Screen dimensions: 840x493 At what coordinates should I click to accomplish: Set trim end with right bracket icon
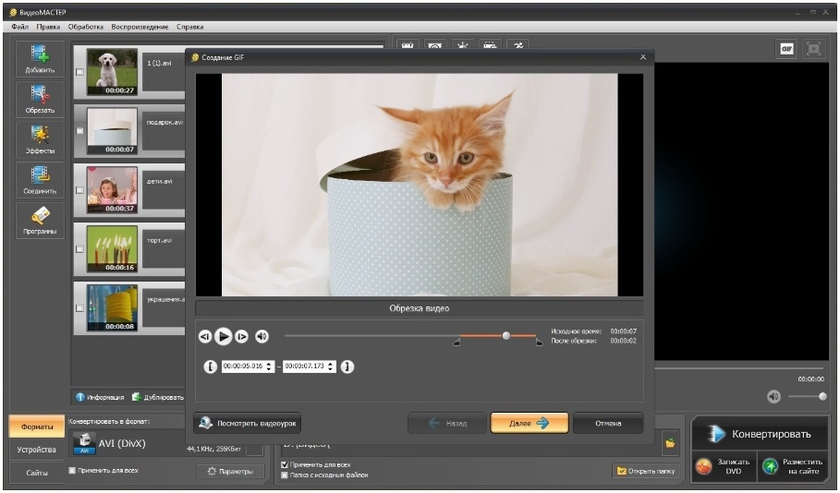pos(347,367)
